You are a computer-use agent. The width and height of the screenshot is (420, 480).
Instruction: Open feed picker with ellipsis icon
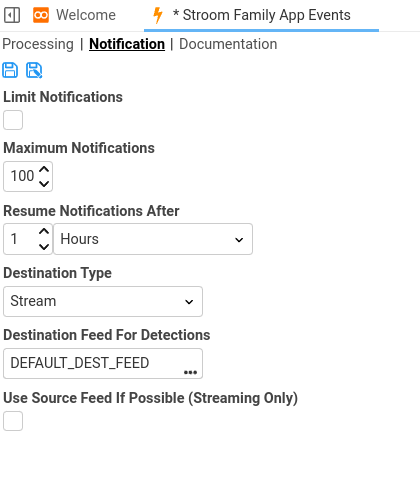pos(190,372)
